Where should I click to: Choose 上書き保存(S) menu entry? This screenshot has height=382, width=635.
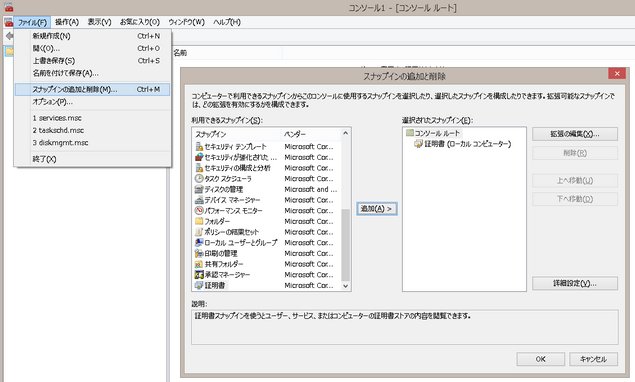pyautogui.click(x=92, y=61)
